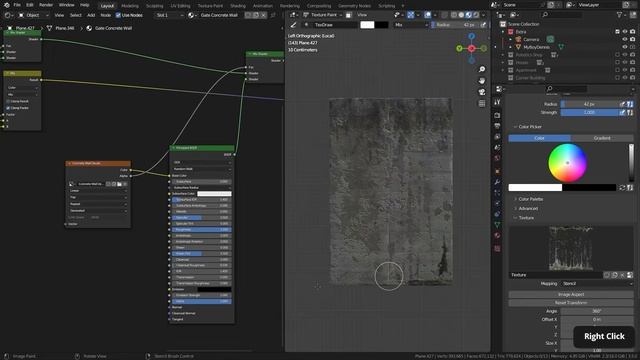This screenshot has height=360, width=640.
Task: Select the Color mode button
Action: pos(539,138)
